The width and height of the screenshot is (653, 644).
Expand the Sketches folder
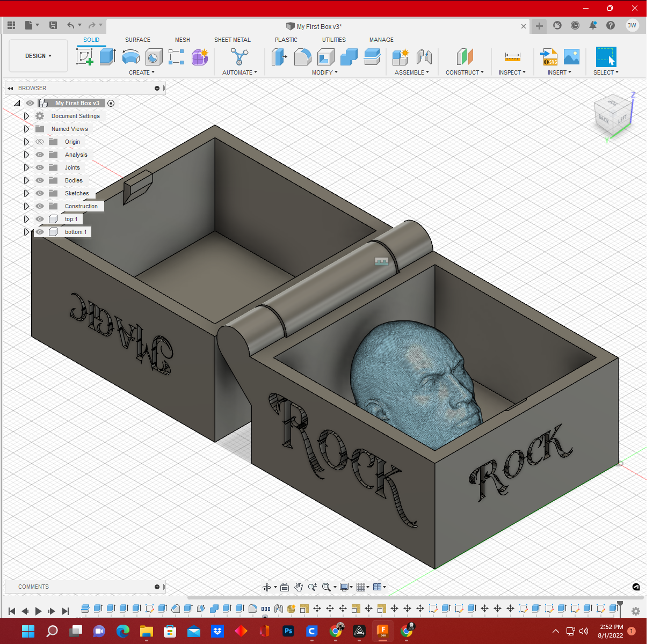[26, 193]
